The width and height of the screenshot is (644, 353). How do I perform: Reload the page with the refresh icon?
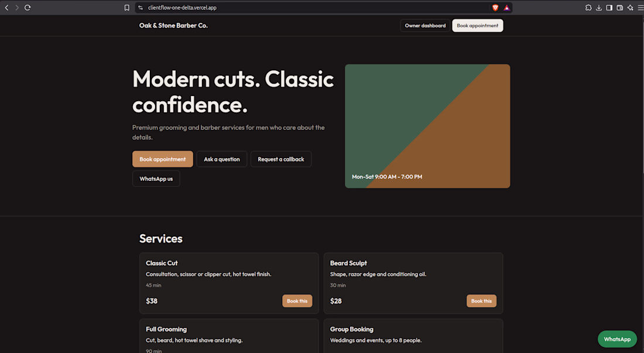point(28,8)
